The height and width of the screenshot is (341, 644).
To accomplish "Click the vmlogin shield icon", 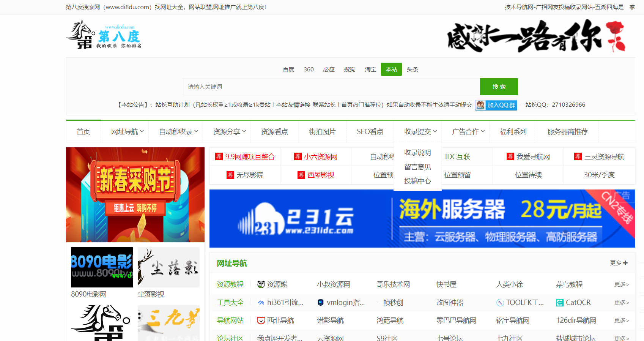I will click(321, 302).
